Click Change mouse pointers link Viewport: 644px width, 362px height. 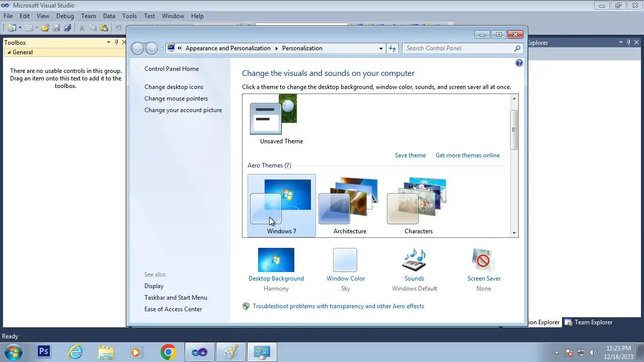pos(176,99)
